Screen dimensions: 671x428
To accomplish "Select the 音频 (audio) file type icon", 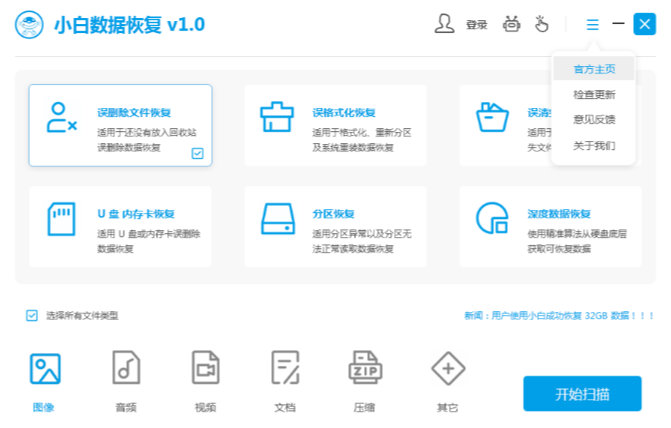I will (x=126, y=370).
